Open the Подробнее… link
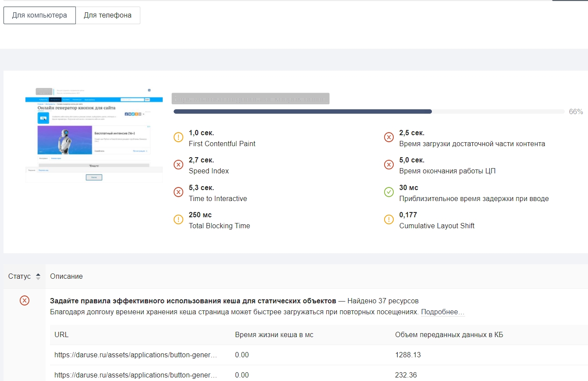Image resolution: width=588 pixels, height=381 pixels. coord(443,312)
